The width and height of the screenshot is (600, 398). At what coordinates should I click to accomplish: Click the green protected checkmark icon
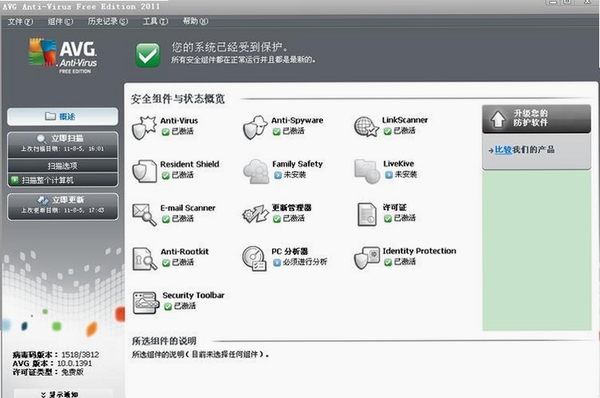pos(148,55)
